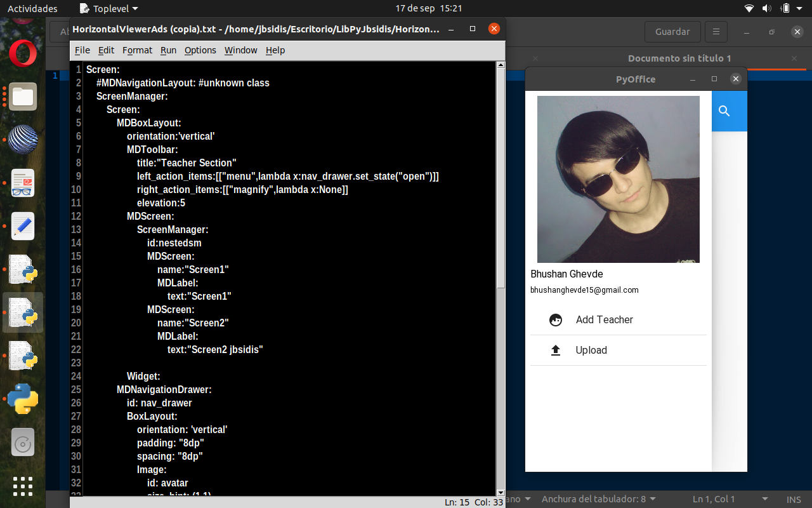Minimize the PyOffice window
Screen dimensions: 812x508
[693, 79]
